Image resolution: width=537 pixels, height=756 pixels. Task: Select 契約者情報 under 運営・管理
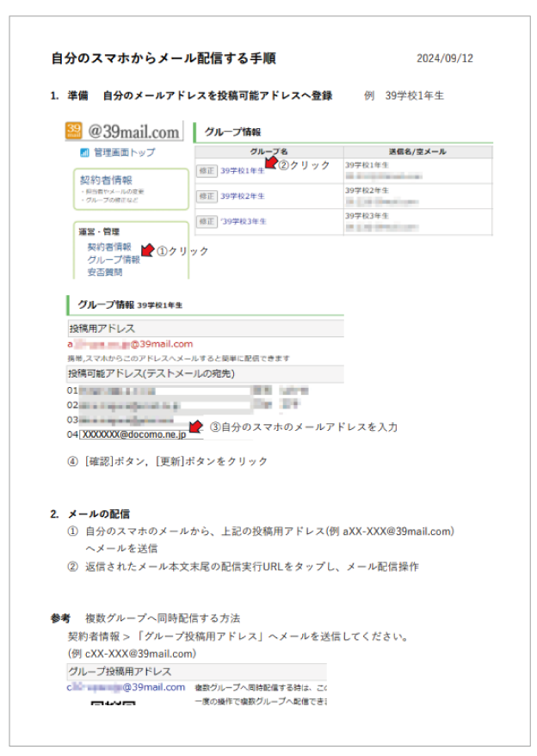click(108, 247)
